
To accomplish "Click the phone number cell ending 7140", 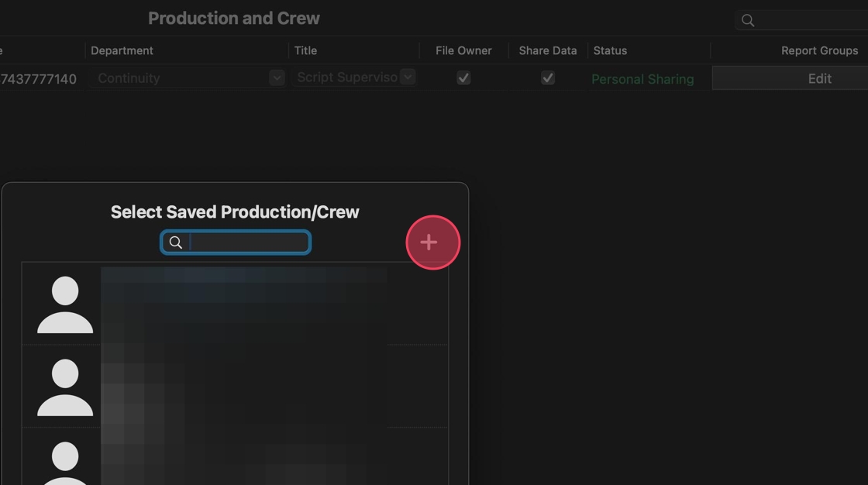I will click(39, 79).
